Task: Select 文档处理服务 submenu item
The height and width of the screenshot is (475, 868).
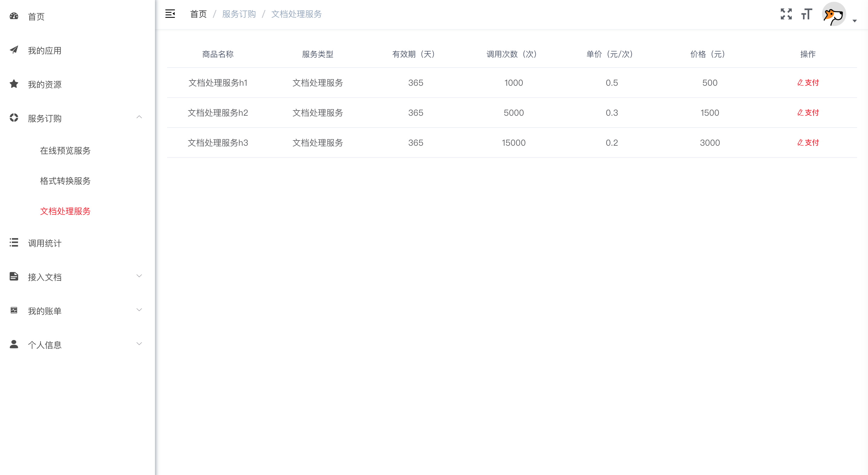Action: coord(65,211)
